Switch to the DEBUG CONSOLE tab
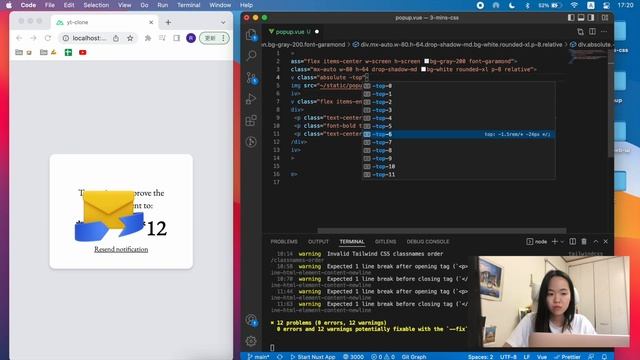Screen dimensions: 640x360 click(428, 242)
